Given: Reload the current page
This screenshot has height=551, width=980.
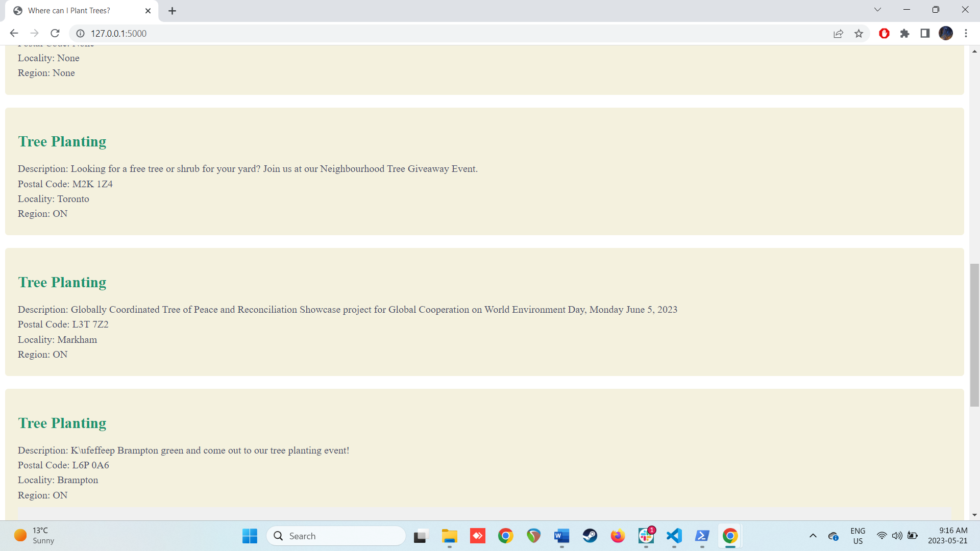Looking at the screenshot, I should click(55, 33).
